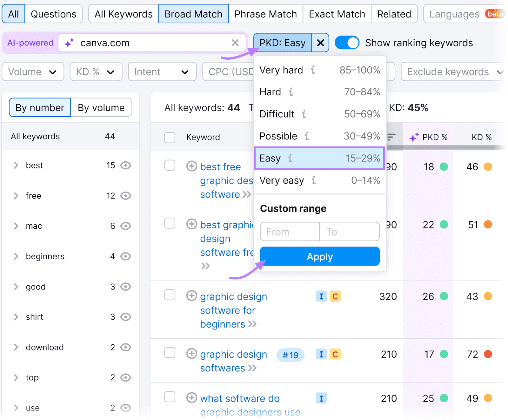Click the AI-powered sparkle icon in search bar
The height and width of the screenshot is (420, 508).
point(70,43)
